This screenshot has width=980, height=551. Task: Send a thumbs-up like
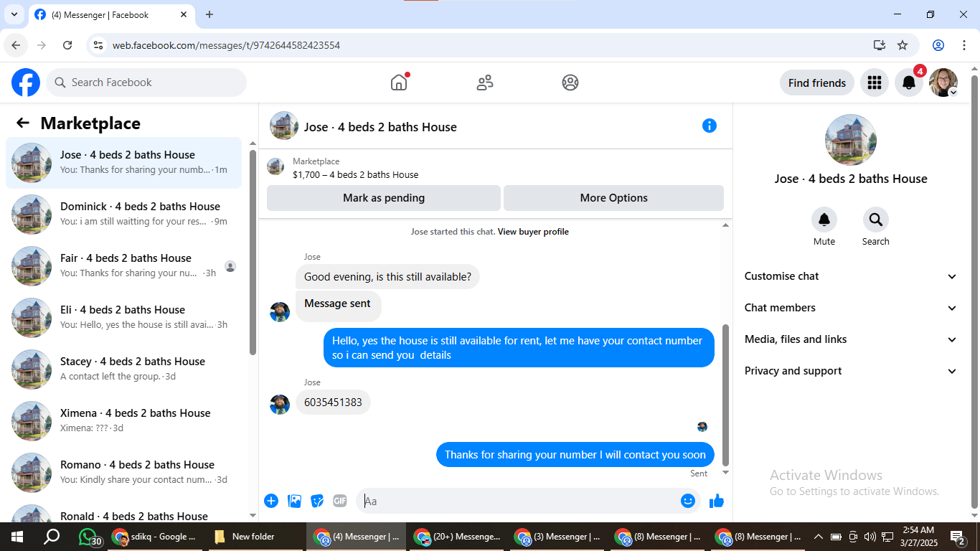click(x=716, y=501)
